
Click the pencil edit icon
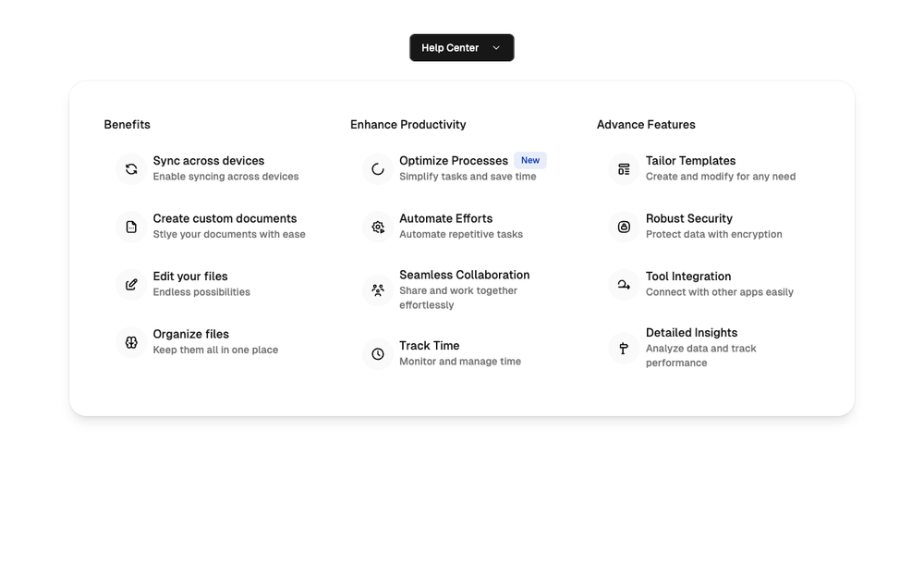click(131, 285)
